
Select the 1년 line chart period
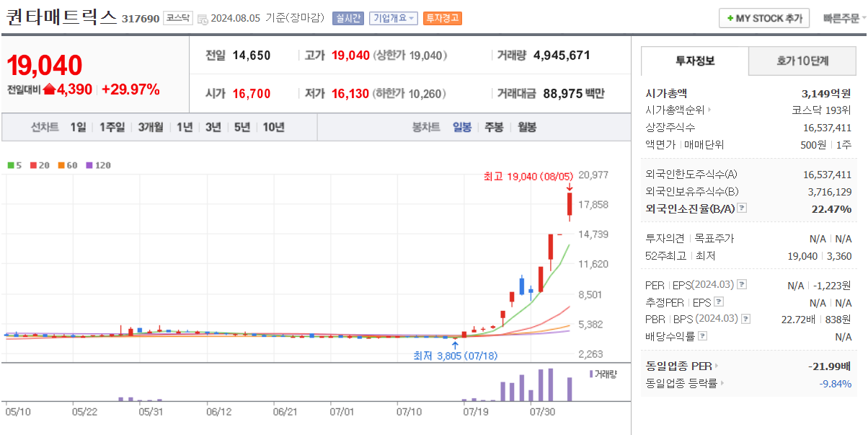click(x=185, y=127)
